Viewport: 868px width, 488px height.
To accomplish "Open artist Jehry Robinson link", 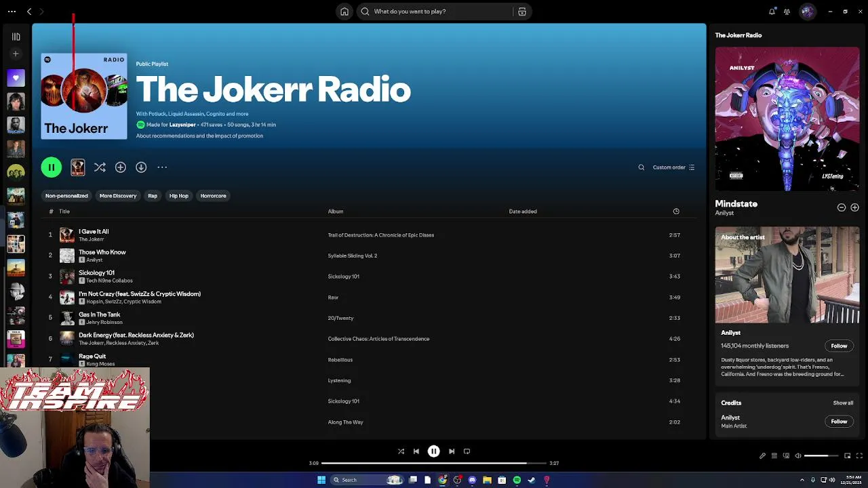I will [104, 322].
